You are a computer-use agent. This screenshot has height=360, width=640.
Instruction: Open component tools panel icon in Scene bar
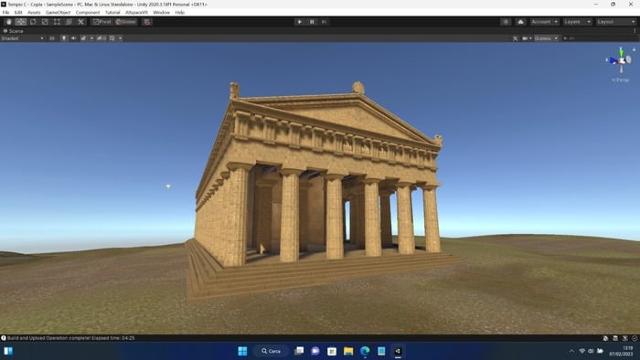pos(515,38)
